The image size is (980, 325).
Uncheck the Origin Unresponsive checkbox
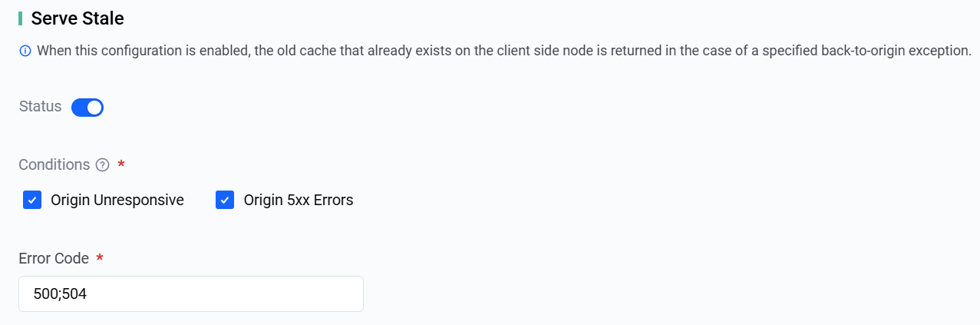(x=32, y=201)
